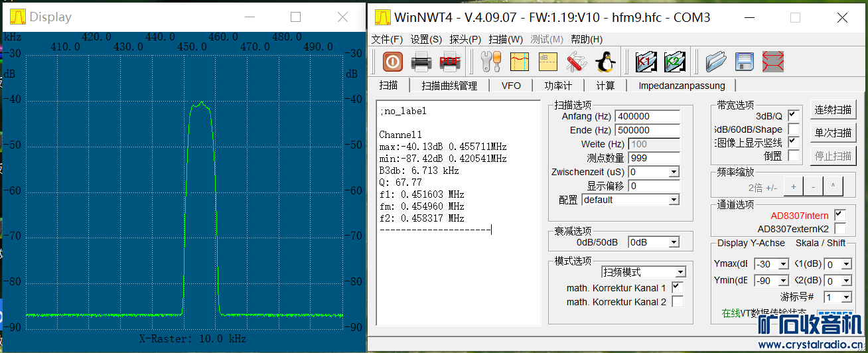
Task: Switch to the 计算 tab
Action: [605, 85]
